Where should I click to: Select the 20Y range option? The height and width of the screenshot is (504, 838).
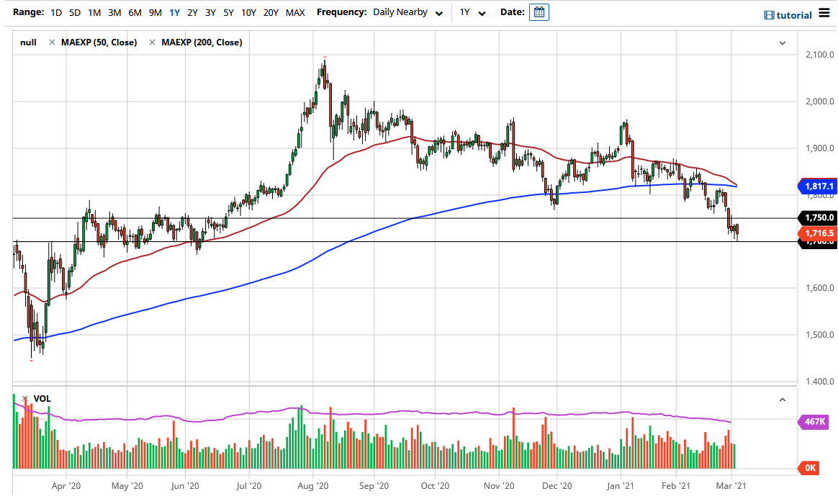tap(271, 12)
